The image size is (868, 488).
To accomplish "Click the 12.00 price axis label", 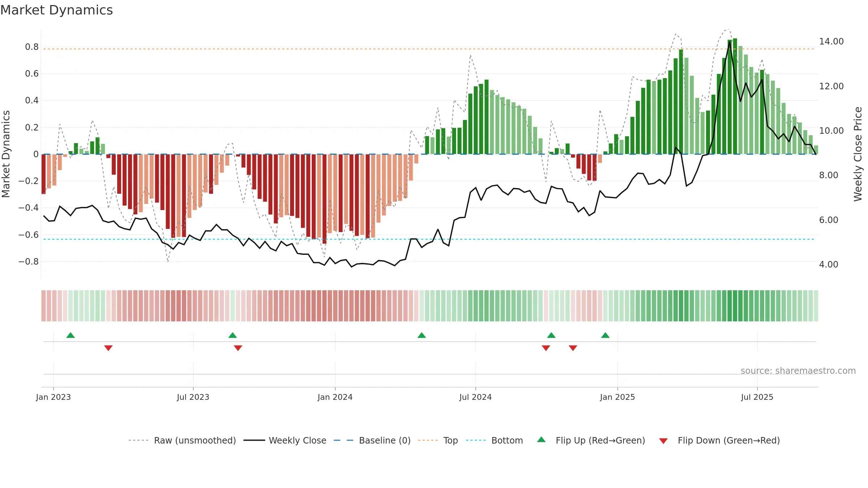I will pyautogui.click(x=831, y=86).
